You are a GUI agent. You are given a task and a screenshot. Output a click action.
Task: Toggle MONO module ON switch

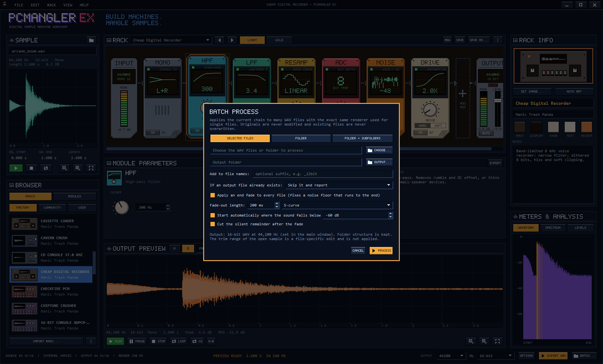coord(153,133)
